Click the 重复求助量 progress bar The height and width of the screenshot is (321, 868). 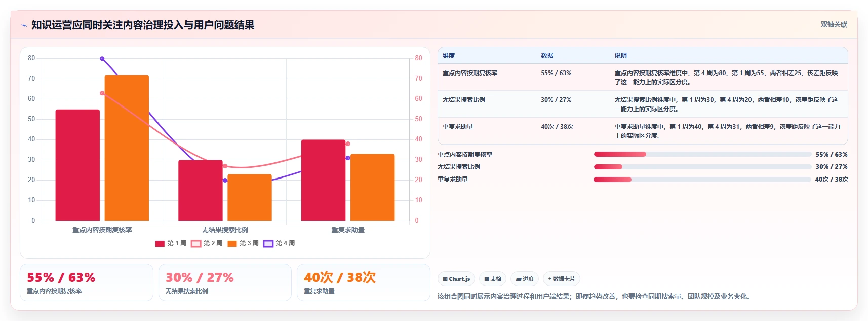pos(702,180)
